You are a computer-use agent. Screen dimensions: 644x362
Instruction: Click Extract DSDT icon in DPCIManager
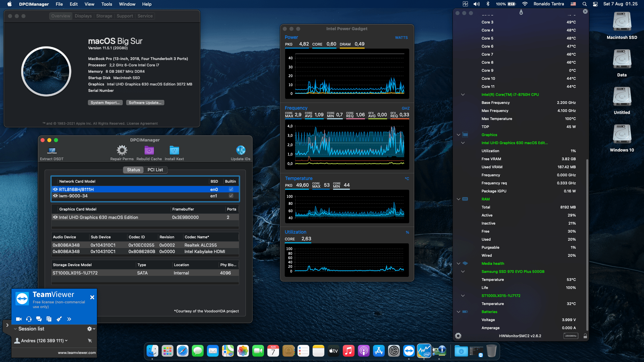point(52,150)
